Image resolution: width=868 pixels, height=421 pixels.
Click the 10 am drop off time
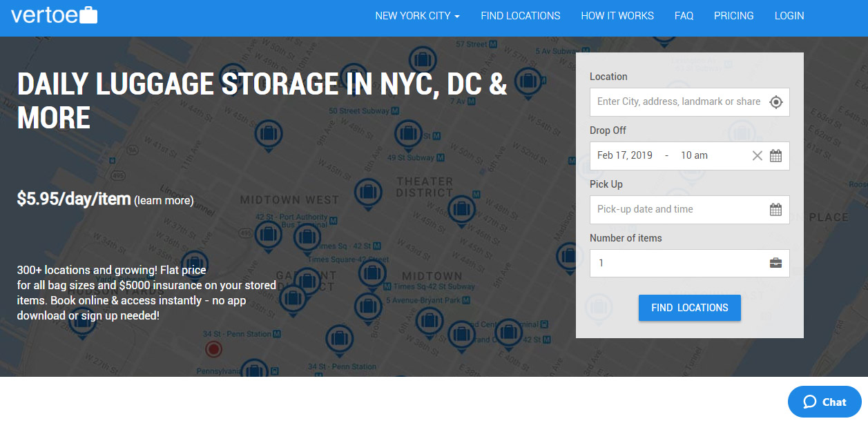(x=694, y=155)
